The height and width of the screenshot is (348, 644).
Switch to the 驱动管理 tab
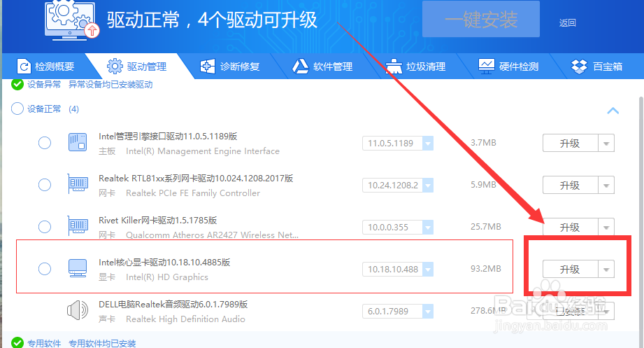click(x=137, y=67)
